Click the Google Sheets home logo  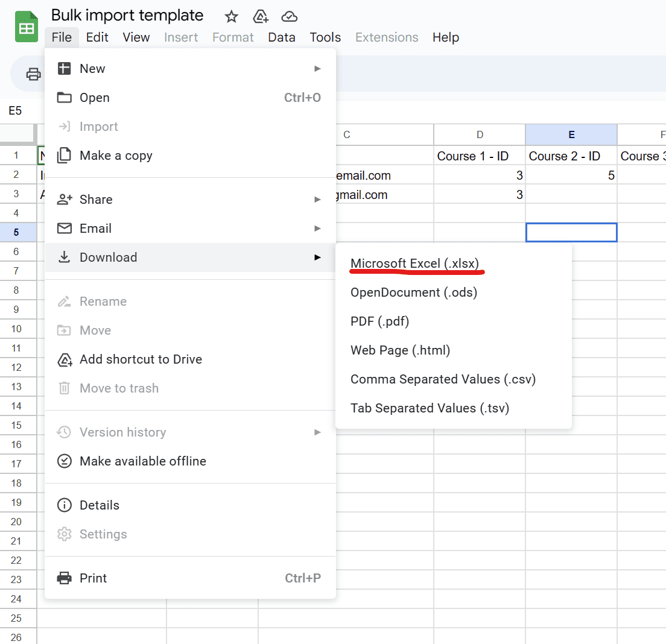point(27,27)
